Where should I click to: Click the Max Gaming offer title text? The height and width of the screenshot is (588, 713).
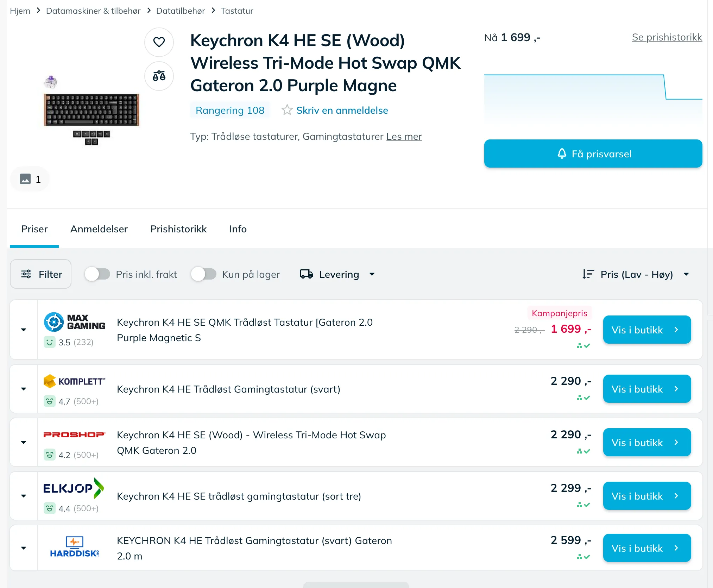tap(245, 330)
